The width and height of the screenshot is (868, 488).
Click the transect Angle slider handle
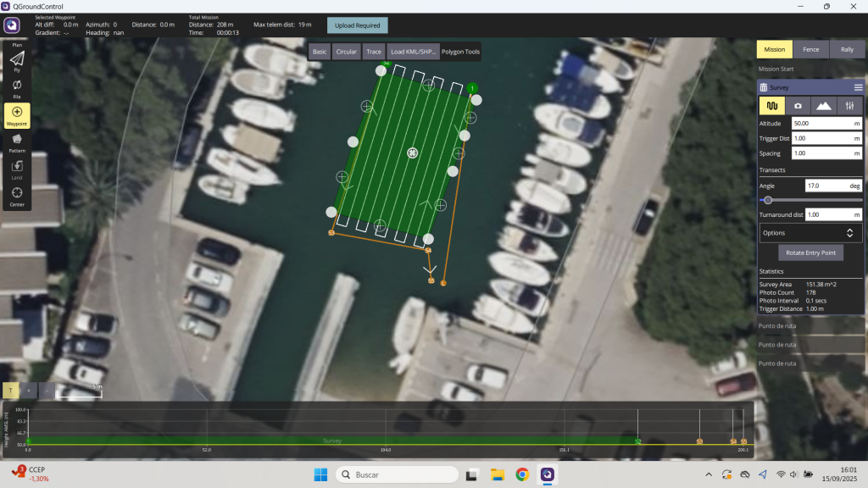coord(768,200)
